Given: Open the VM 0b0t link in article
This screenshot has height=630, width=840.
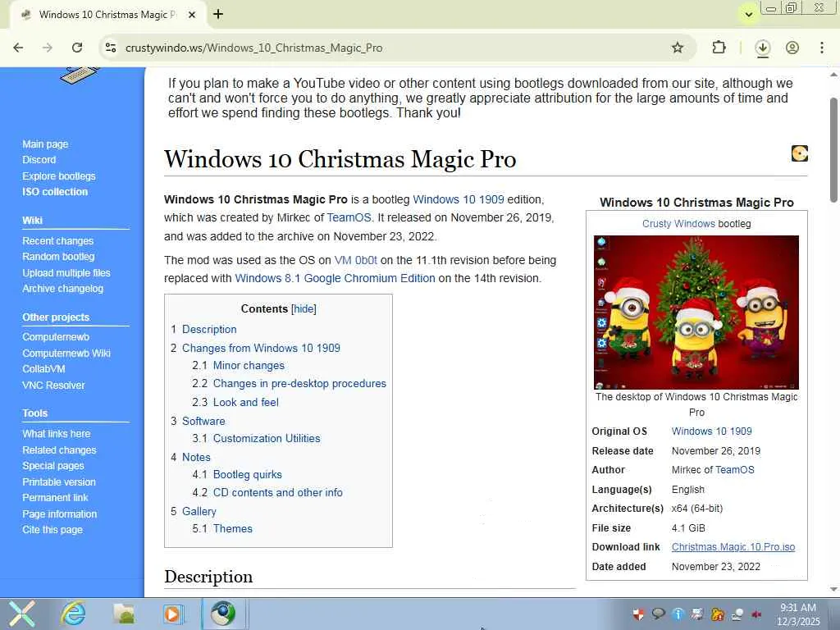Looking at the screenshot, I should point(356,260).
